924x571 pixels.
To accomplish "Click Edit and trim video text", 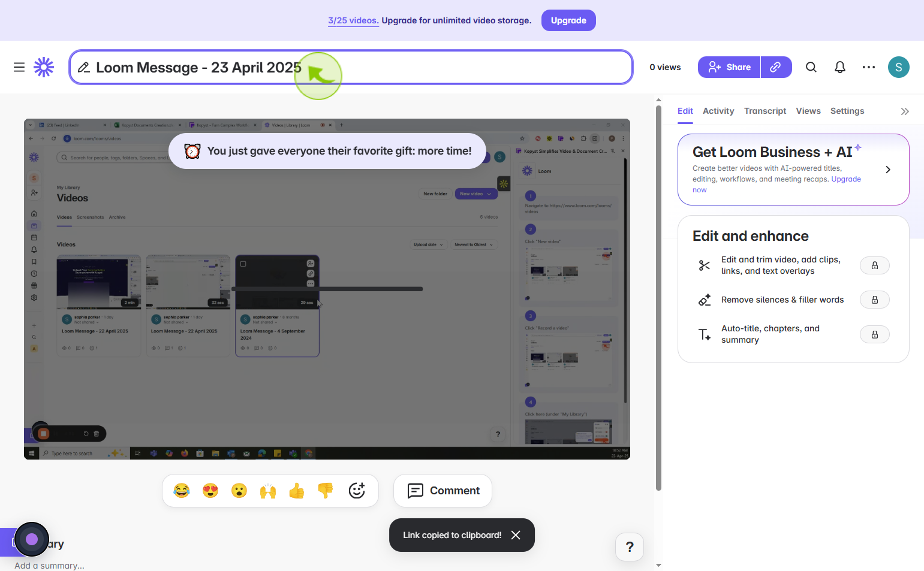I will click(781, 265).
